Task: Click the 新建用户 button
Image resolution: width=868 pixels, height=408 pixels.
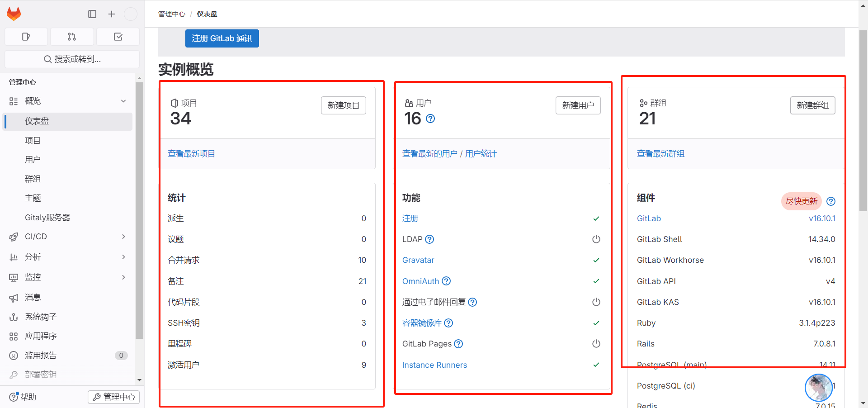Action: click(x=578, y=105)
